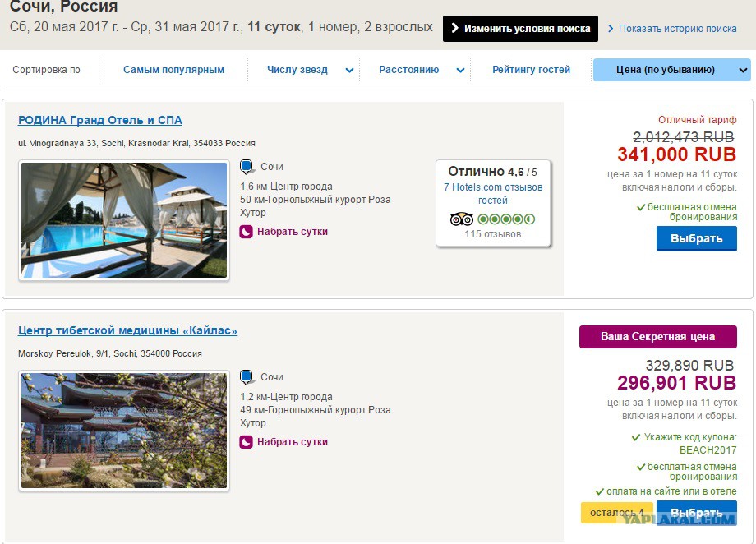Click 1,2 км-Центр города text
Image resolution: width=756 pixels, height=544 pixels.
click(287, 397)
